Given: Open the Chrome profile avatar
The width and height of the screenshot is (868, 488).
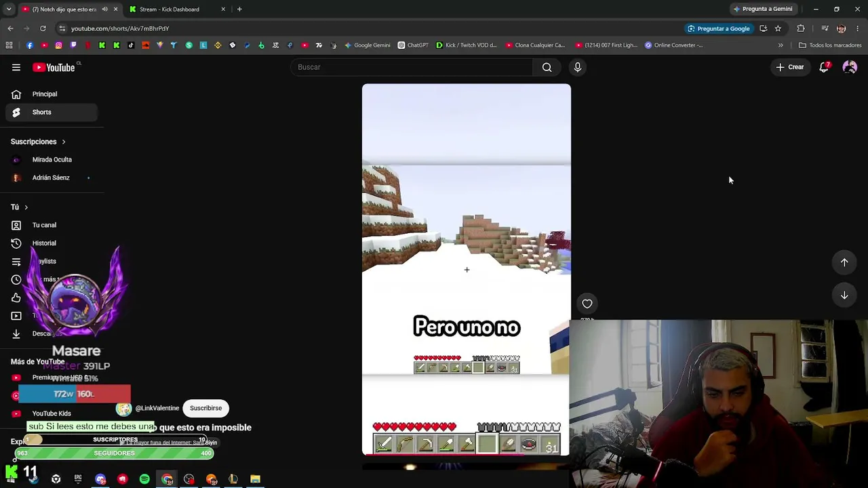Looking at the screenshot, I should 842,28.
